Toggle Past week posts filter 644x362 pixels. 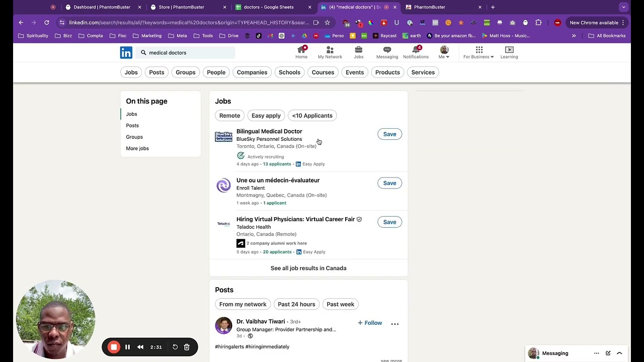pyautogui.click(x=340, y=304)
